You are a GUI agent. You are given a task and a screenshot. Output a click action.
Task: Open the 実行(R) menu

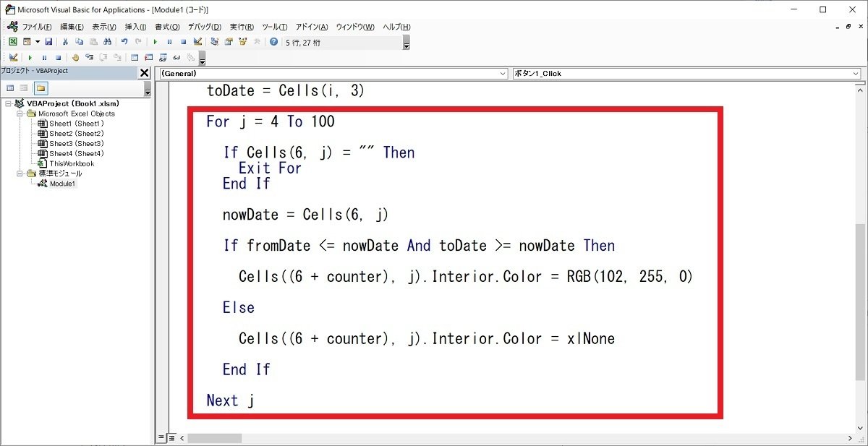tap(241, 27)
